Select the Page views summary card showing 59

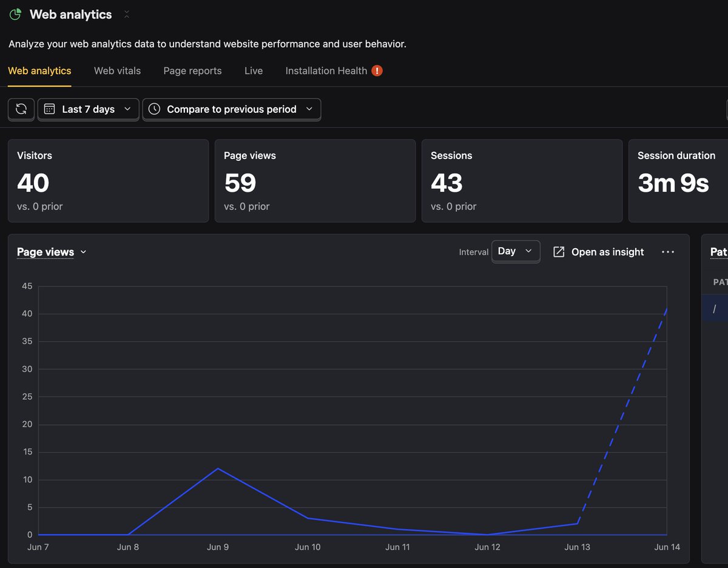point(315,181)
